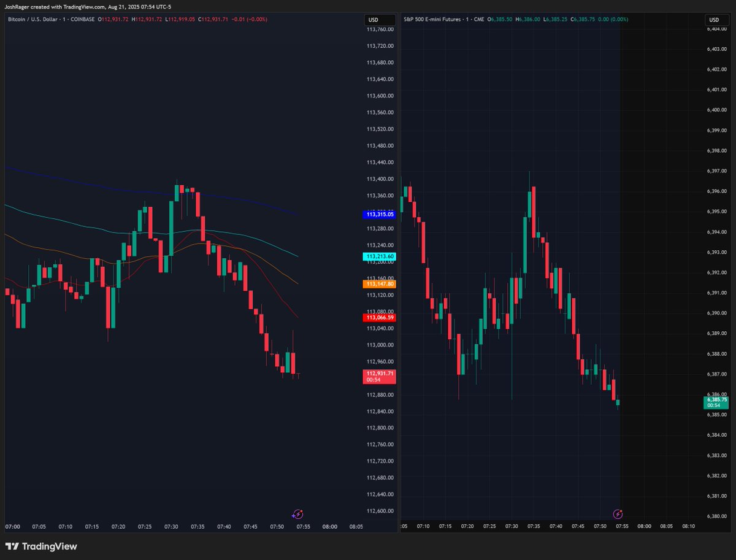Click the 112,840.00 price axis label

point(380,411)
